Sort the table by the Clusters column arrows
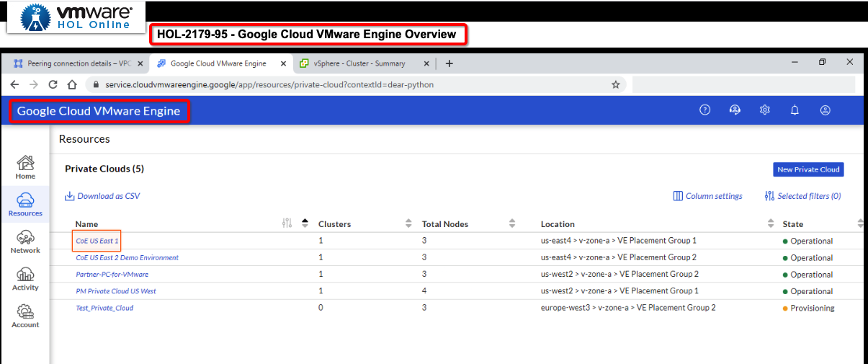868x364 pixels. click(408, 223)
